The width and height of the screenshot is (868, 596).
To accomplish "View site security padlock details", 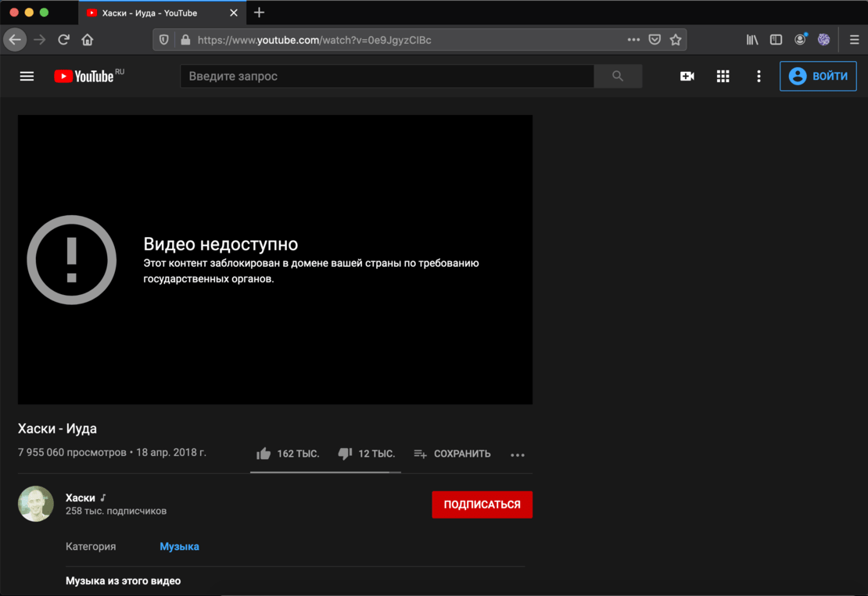I will tap(185, 40).
